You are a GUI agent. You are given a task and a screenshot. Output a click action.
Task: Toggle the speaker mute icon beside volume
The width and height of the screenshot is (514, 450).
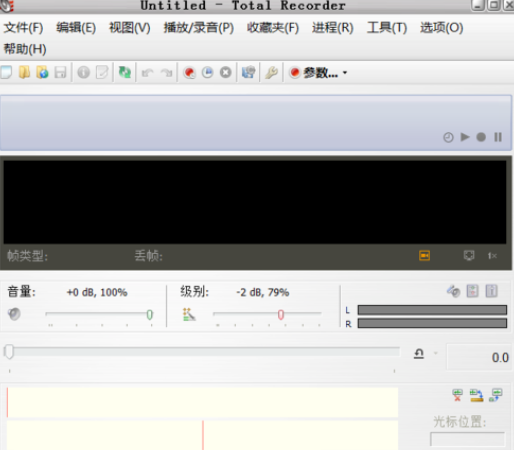tap(14, 314)
